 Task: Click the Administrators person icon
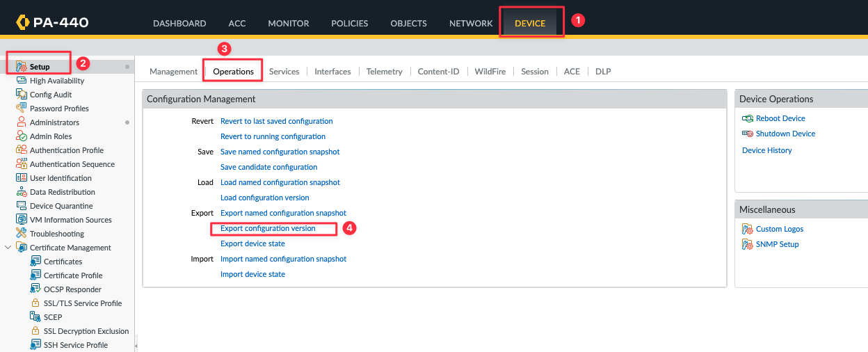coord(22,122)
